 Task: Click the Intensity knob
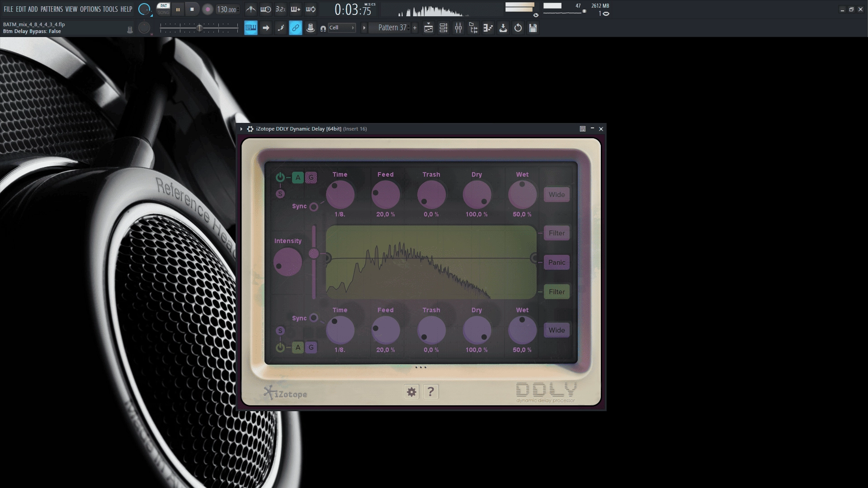(x=288, y=262)
